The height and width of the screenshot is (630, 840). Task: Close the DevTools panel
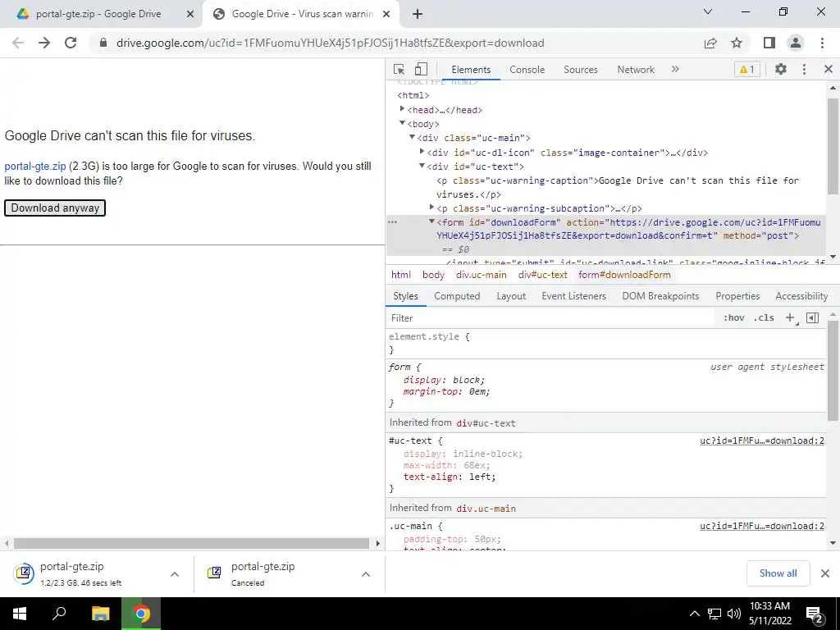[829, 69]
